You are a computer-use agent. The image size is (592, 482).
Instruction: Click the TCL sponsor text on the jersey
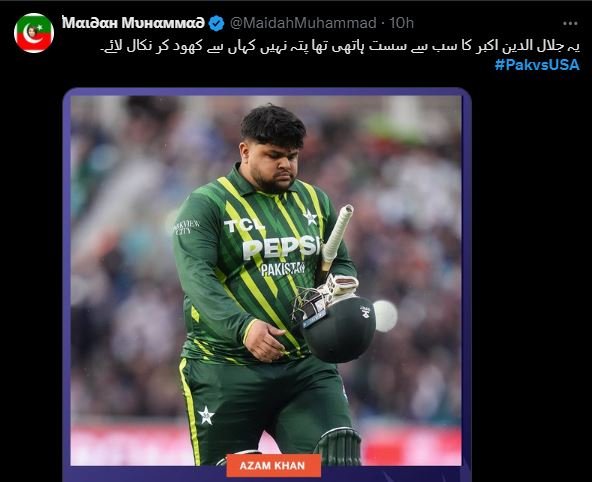click(x=244, y=225)
